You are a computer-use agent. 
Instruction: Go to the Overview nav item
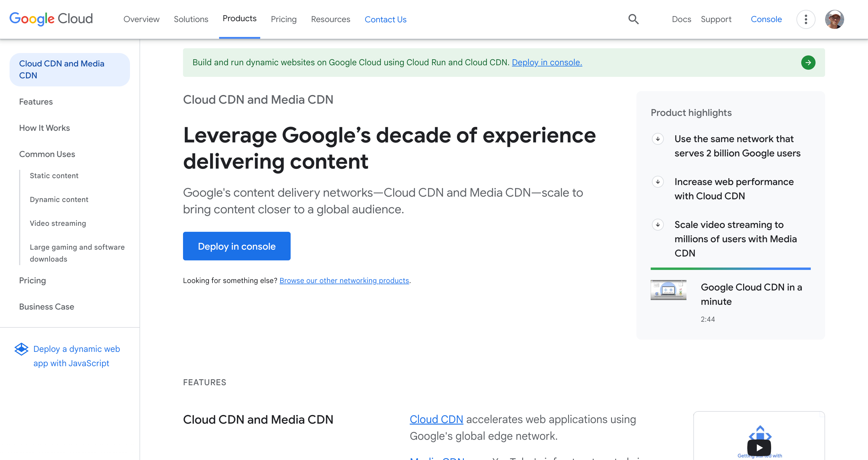[x=141, y=19]
